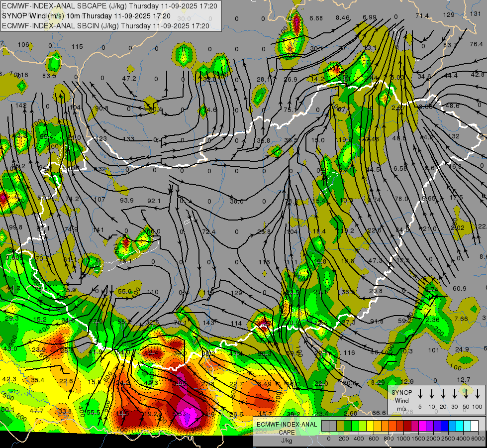487x448 pixels.
Task: Click the 115 value near top left
Action: point(77,47)
